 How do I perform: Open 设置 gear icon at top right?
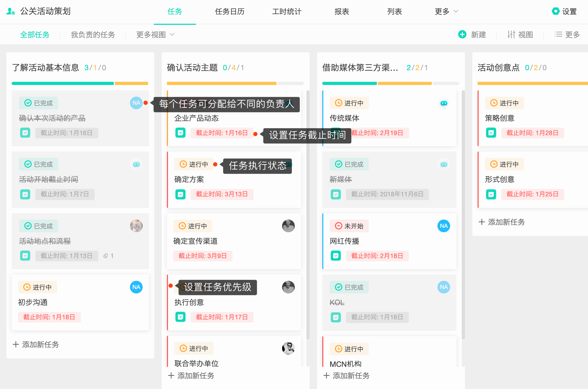(556, 11)
